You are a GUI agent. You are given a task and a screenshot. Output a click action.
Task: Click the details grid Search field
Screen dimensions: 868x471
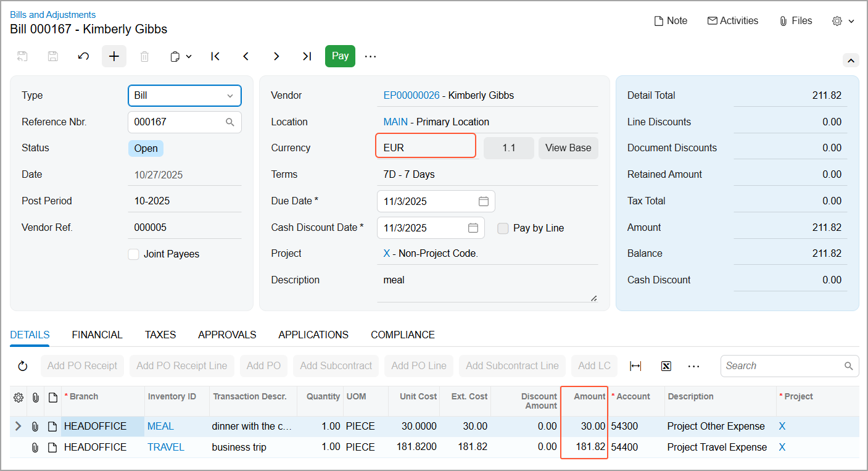[790, 366]
